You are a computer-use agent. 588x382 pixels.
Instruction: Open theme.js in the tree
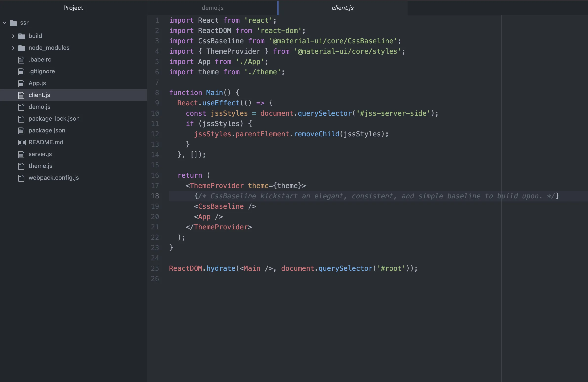coord(40,166)
